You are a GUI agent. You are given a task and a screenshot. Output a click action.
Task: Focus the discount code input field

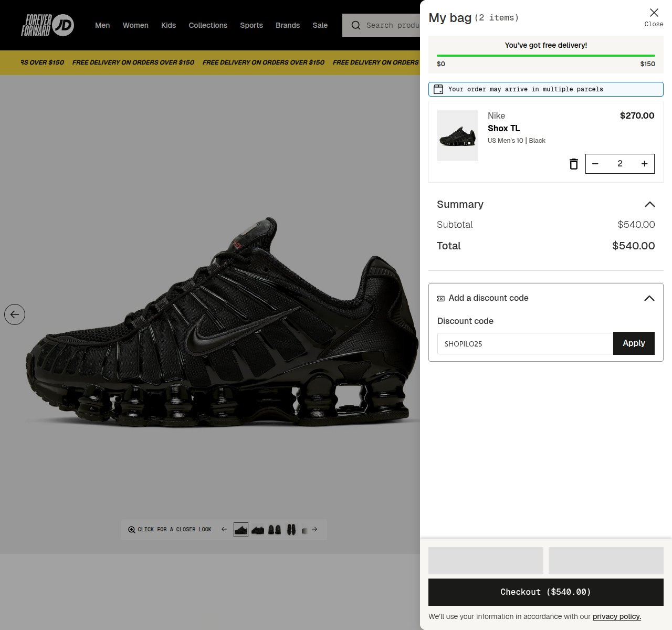point(525,343)
